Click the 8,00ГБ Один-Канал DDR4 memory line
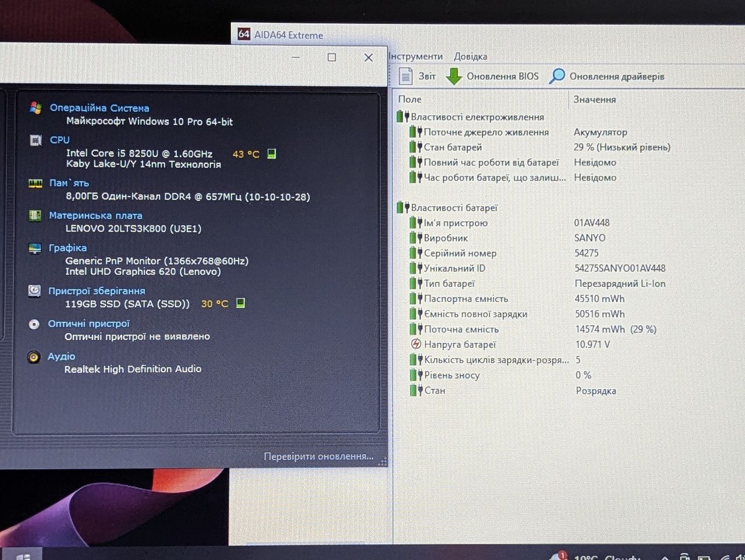The image size is (745, 560). click(x=188, y=197)
